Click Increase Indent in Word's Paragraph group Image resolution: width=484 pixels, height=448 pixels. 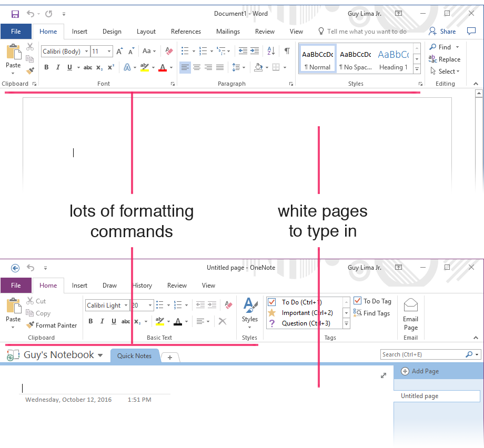tap(255, 51)
